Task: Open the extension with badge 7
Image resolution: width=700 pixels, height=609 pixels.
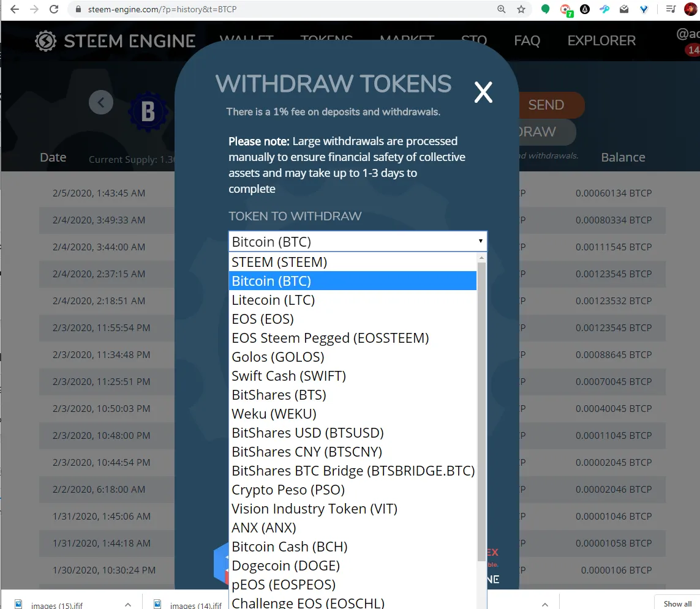Action: (x=566, y=10)
